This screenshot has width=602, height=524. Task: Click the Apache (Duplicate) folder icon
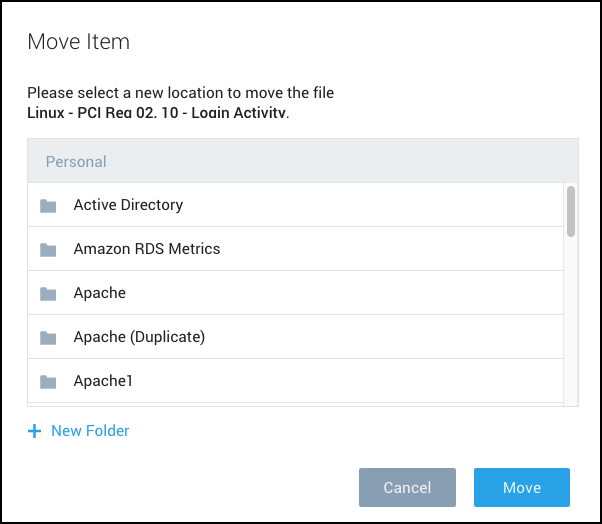(48, 338)
